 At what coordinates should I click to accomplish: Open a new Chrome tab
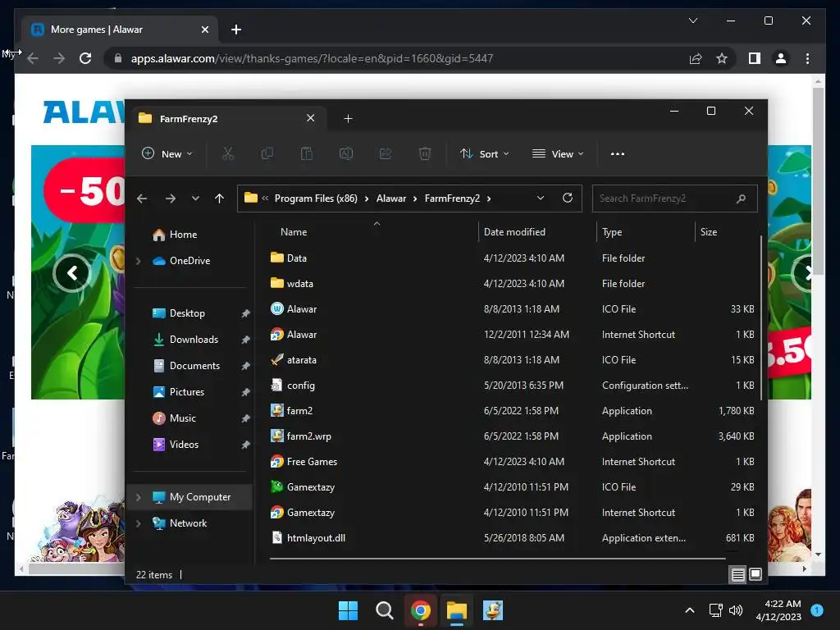tap(236, 30)
